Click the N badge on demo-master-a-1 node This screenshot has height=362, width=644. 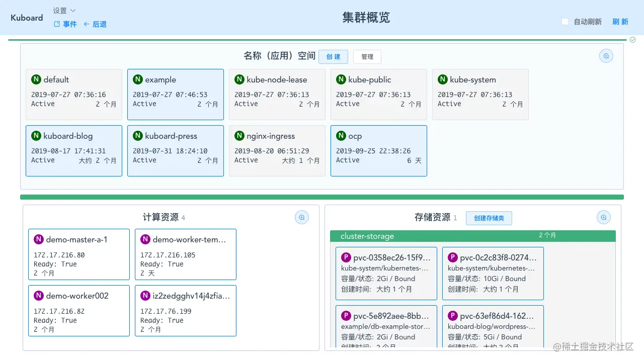[39, 239]
